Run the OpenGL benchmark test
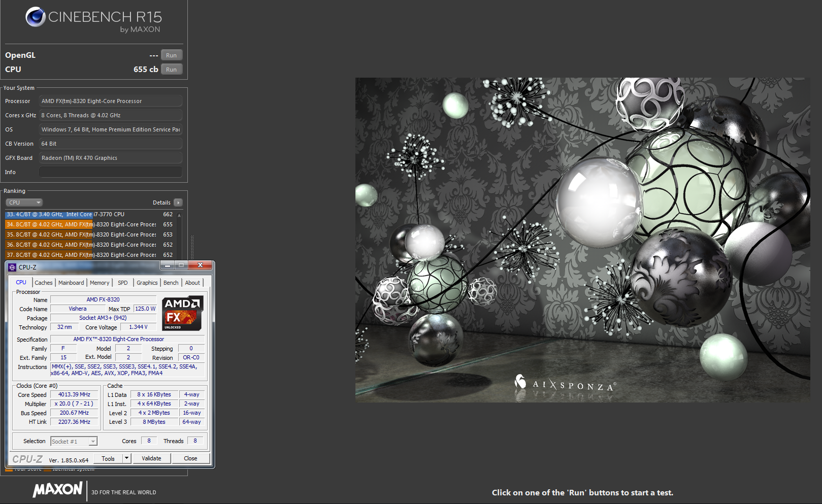822x504 pixels. (x=171, y=55)
